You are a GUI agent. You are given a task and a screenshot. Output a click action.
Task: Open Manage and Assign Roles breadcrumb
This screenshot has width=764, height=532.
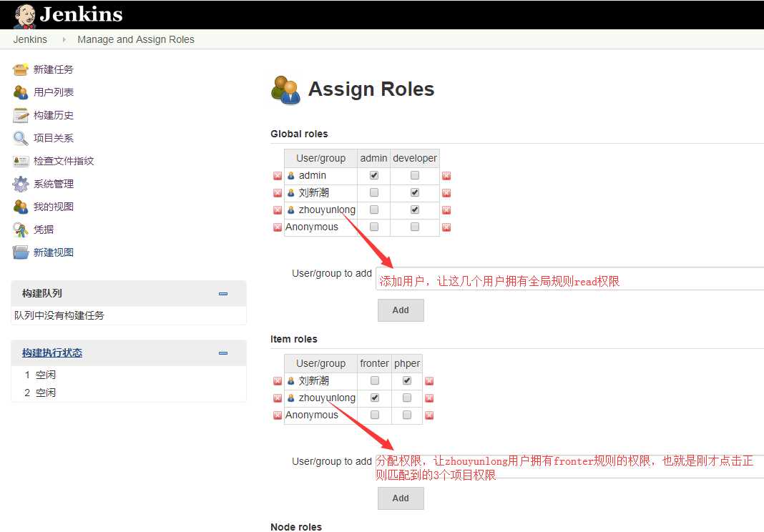(x=136, y=39)
